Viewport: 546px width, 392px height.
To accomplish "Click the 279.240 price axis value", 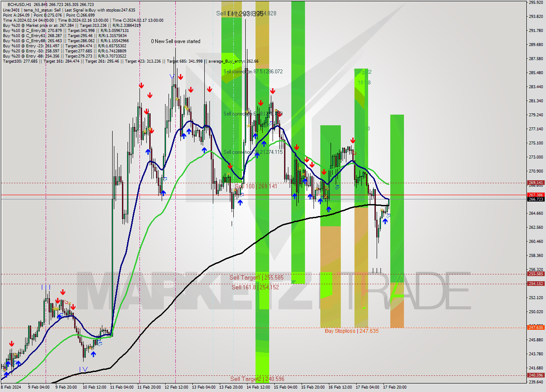I will pos(536,115).
